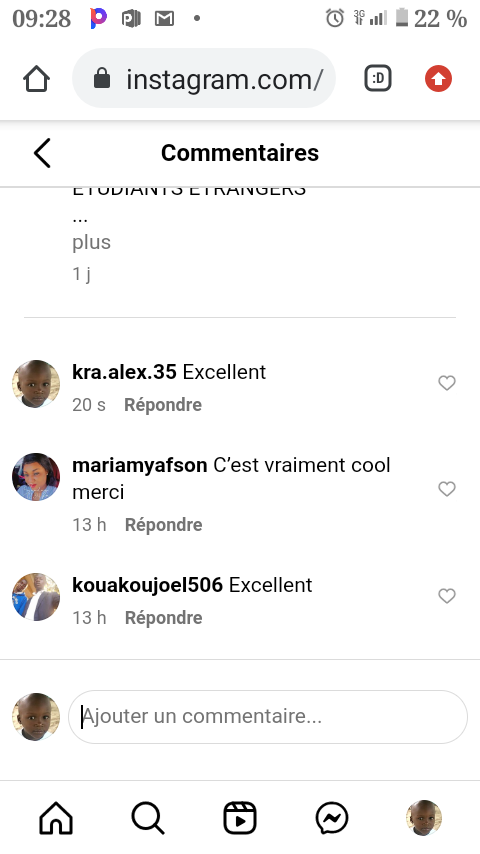Like mariamyafson's comment with heart
The width and height of the screenshot is (480, 854).
[447, 489]
